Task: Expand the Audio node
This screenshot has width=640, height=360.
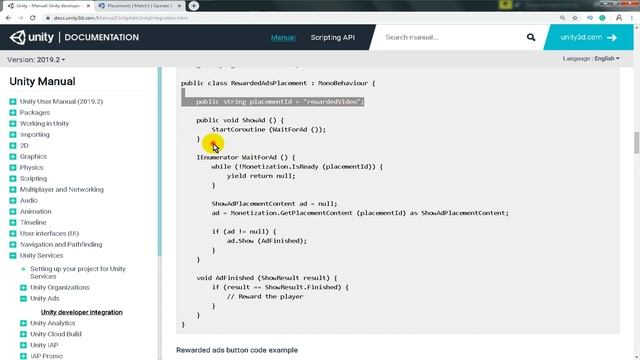Action: tap(13, 201)
